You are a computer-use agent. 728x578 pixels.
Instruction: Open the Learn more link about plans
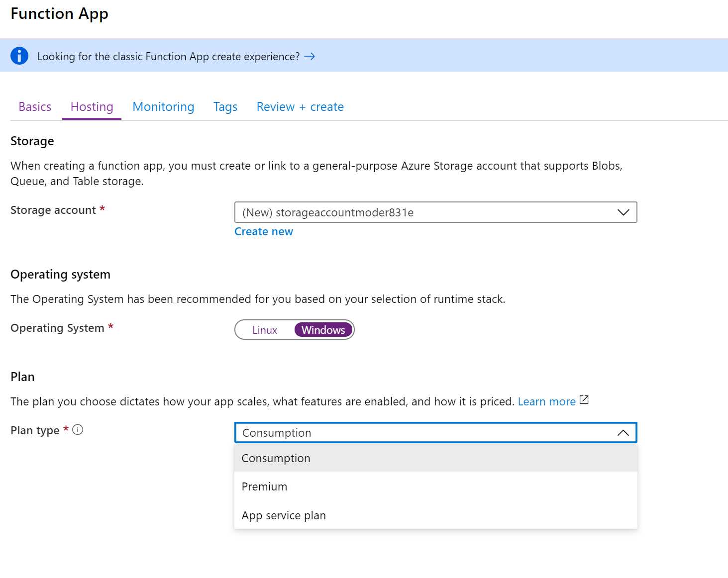pyautogui.click(x=546, y=401)
